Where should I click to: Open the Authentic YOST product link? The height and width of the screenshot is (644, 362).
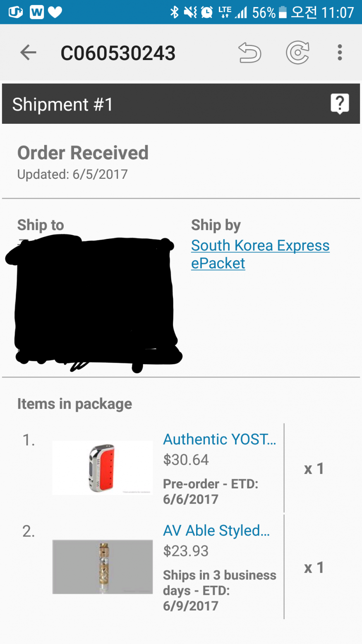(219, 439)
